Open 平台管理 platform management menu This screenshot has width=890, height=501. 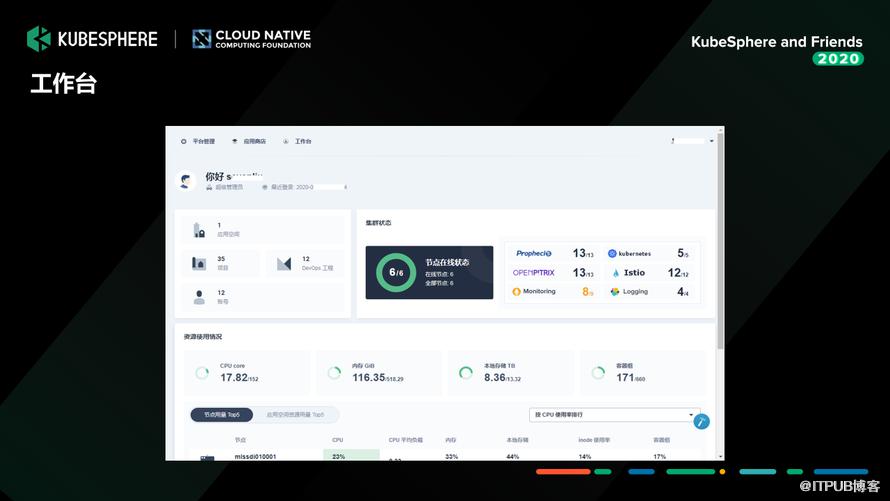[204, 141]
